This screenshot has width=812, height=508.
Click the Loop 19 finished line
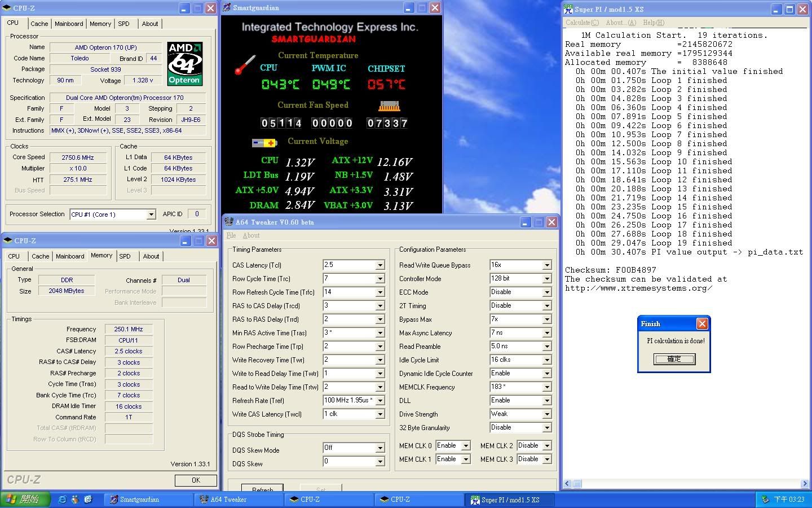tap(654, 243)
